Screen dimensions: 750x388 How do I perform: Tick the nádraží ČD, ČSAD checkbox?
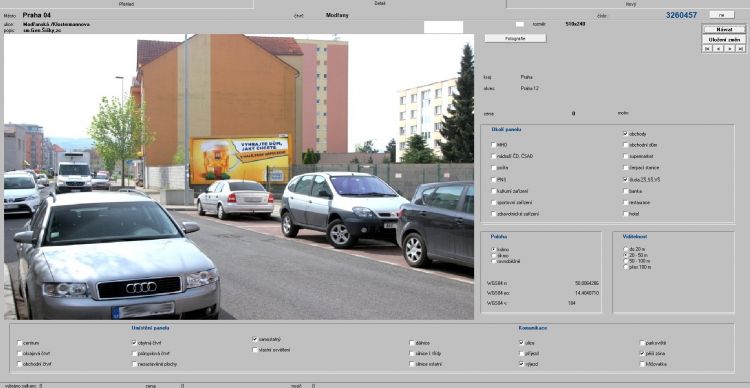pos(494,156)
